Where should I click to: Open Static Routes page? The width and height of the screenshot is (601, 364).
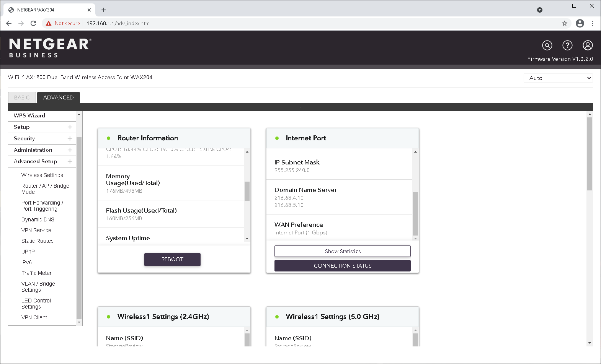[x=38, y=241]
